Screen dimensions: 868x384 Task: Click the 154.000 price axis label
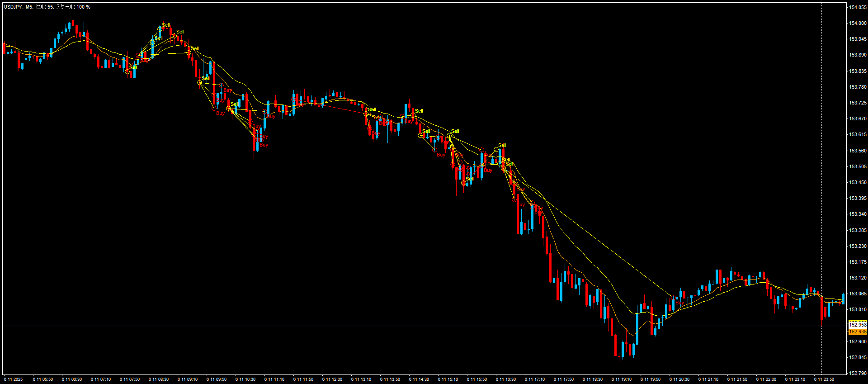click(x=858, y=23)
